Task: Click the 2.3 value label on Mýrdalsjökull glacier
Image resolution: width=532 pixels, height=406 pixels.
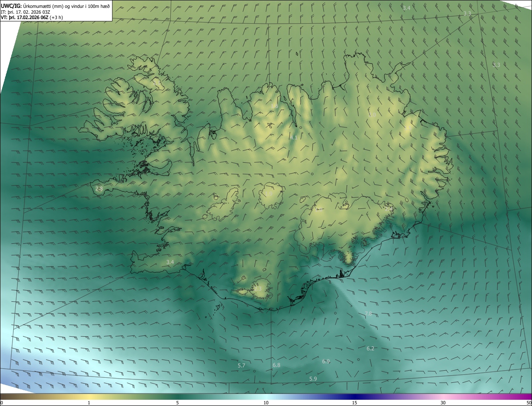Action: (x=258, y=289)
